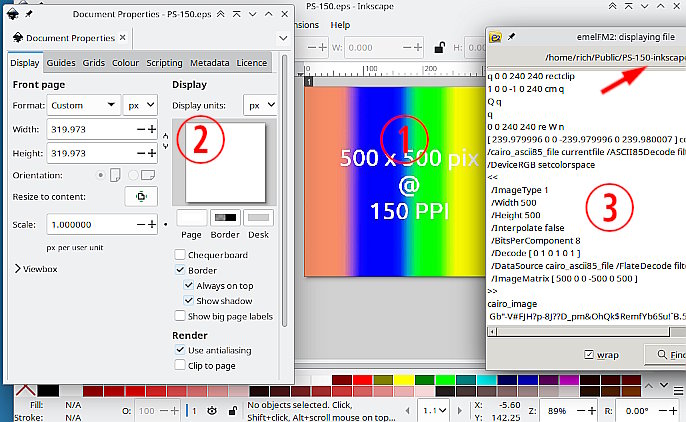Open the Metadata tab
This screenshot has height=422, width=686.
[210, 62]
